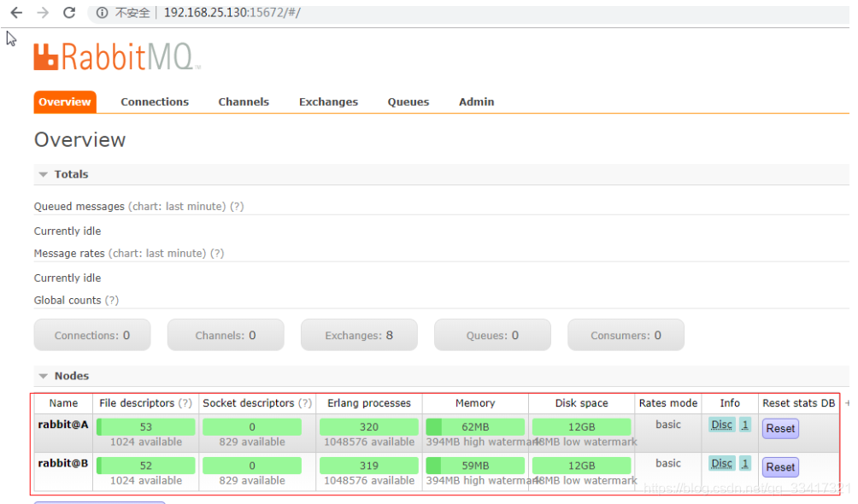This screenshot has height=504, width=858.
Task: Click rabbit@B file descriptors bar showing 52
Action: point(145,466)
